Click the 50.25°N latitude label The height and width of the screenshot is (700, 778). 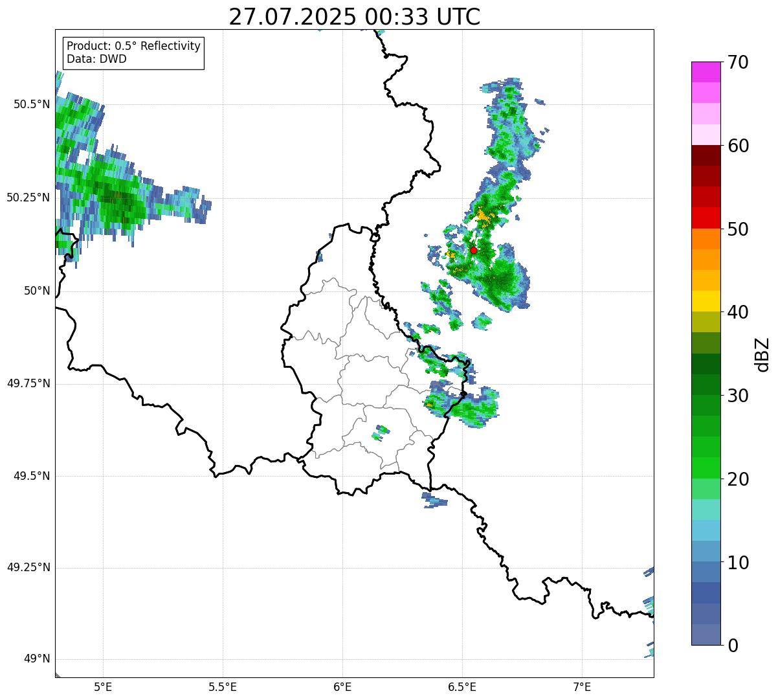pyautogui.click(x=28, y=198)
